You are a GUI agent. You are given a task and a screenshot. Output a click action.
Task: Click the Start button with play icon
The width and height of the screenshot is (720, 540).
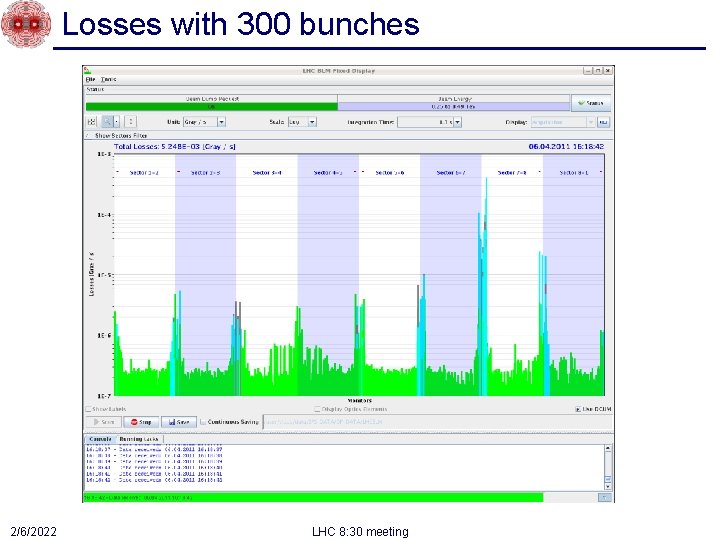coord(104,422)
